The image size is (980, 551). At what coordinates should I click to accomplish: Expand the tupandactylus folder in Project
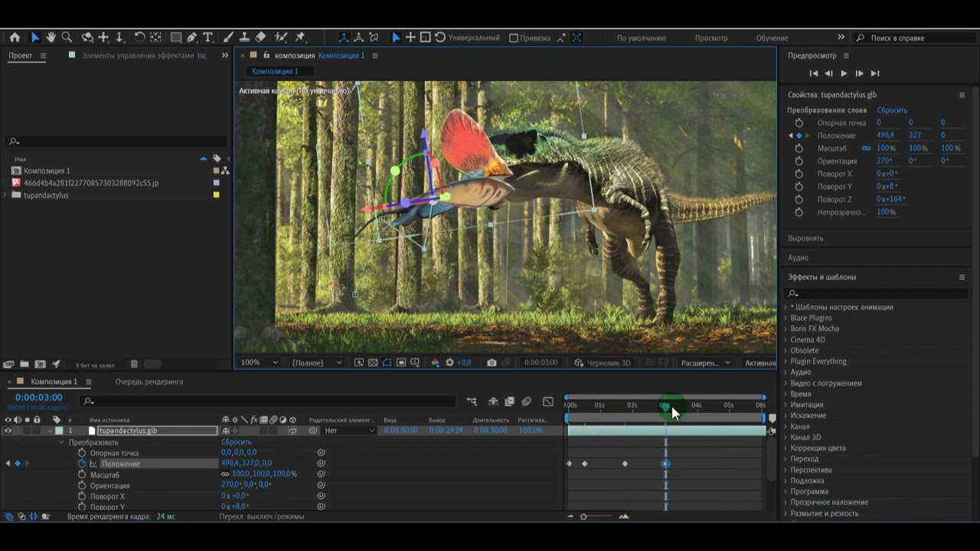click(x=6, y=195)
